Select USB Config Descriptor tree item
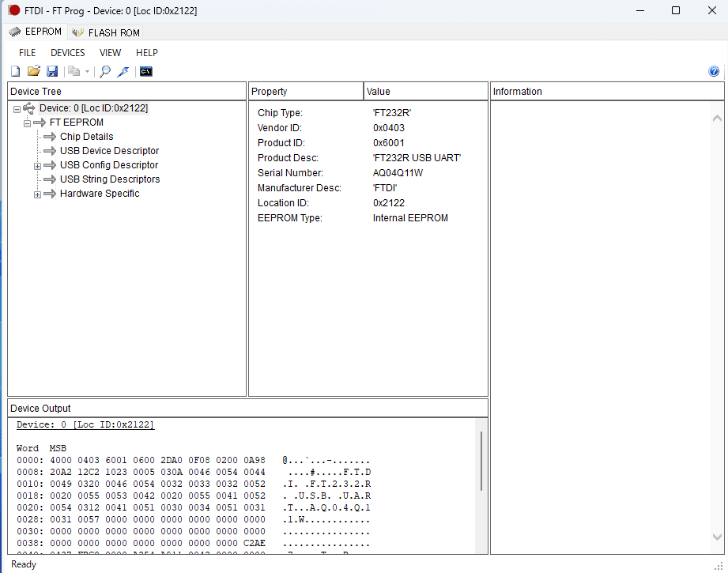Screen dimensions: 728x573 [108, 165]
